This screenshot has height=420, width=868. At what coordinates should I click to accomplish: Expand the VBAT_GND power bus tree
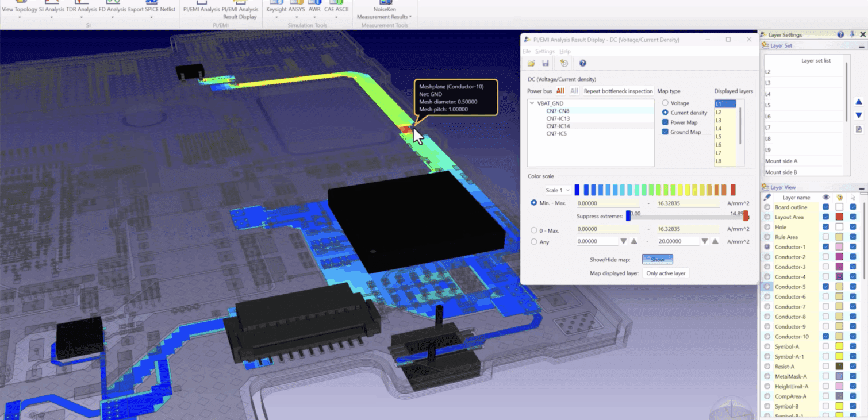coord(532,103)
